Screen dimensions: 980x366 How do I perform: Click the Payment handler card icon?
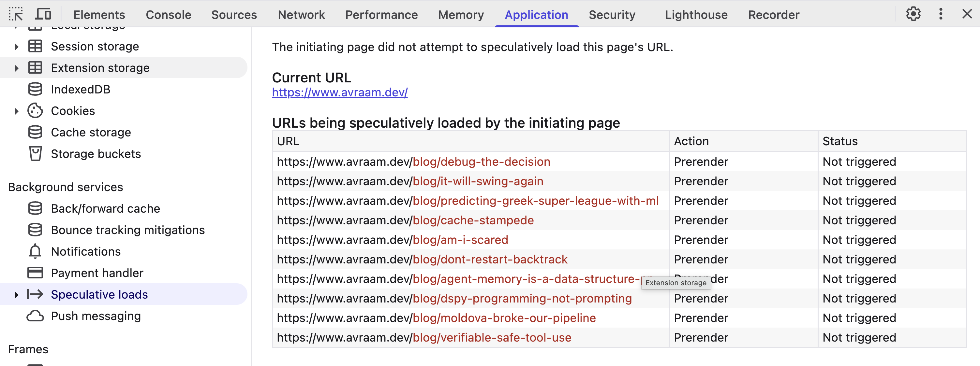36,273
